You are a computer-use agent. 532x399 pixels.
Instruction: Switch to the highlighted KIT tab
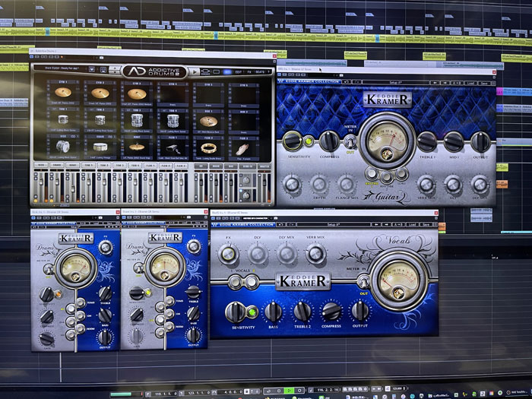coord(227,72)
